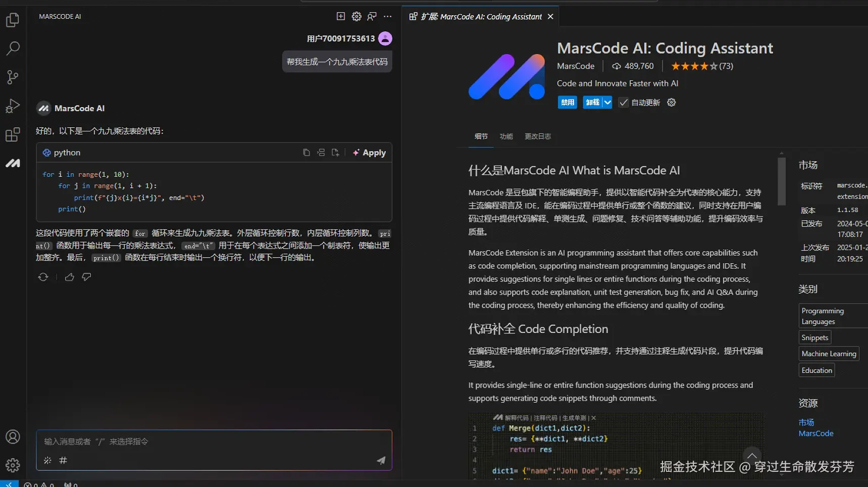
Task: Open the Run and Debug view
Action: [13, 106]
